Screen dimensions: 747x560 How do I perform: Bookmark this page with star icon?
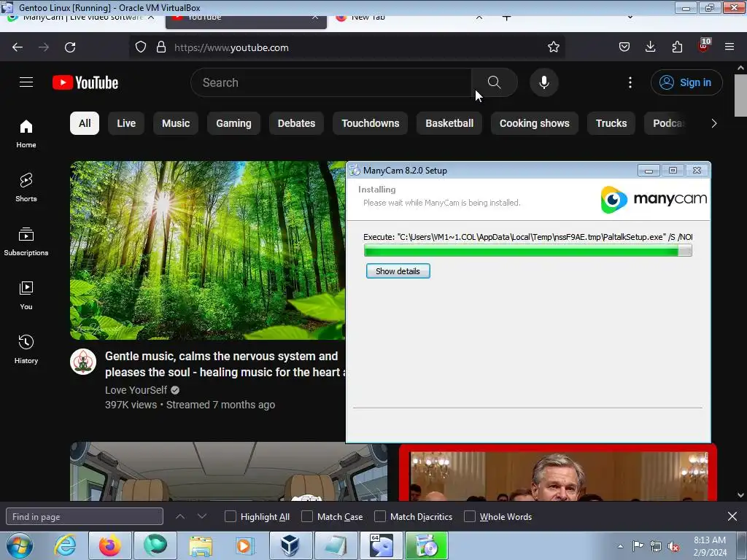[x=553, y=47]
